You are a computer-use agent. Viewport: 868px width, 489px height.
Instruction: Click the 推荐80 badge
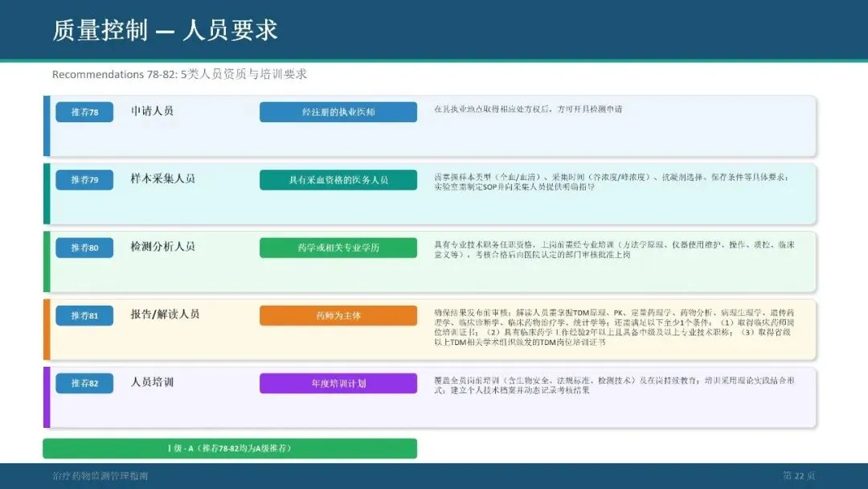click(84, 248)
